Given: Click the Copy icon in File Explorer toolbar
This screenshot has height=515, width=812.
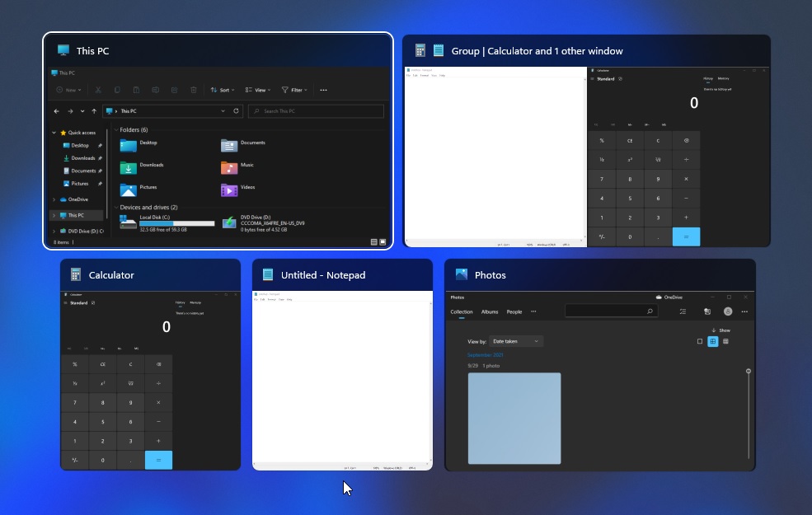Looking at the screenshot, I should point(116,90).
